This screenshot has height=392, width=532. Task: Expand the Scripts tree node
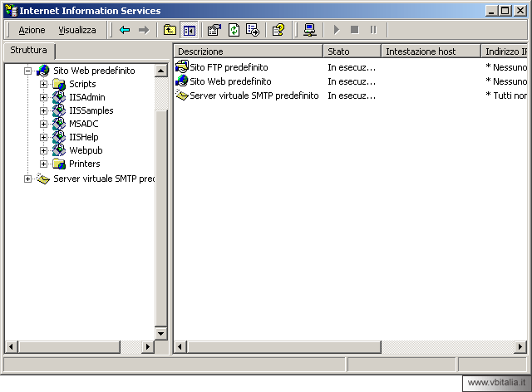pyautogui.click(x=43, y=84)
